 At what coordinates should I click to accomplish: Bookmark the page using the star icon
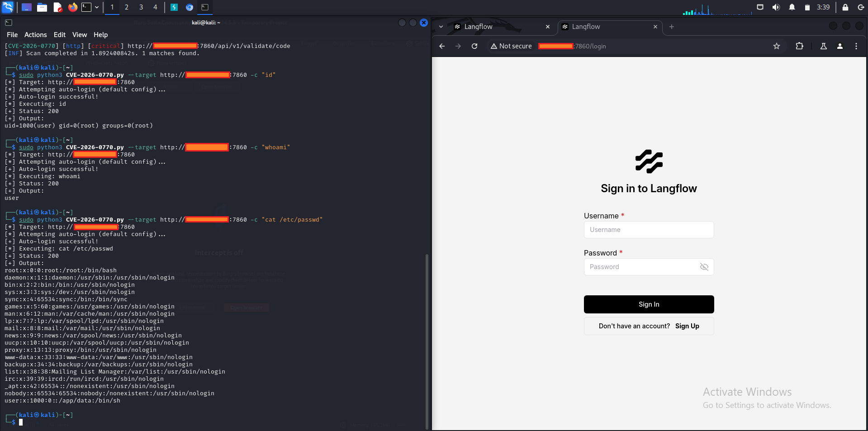tap(777, 46)
